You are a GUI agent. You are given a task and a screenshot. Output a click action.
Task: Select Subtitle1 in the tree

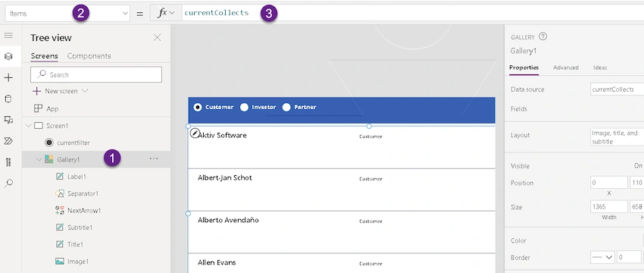[80, 227]
